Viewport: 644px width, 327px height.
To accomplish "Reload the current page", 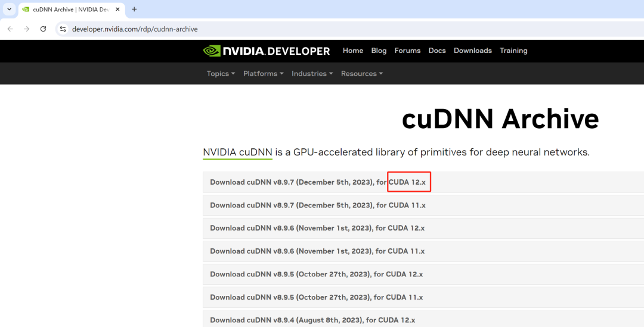I will click(x=43, y=29).
